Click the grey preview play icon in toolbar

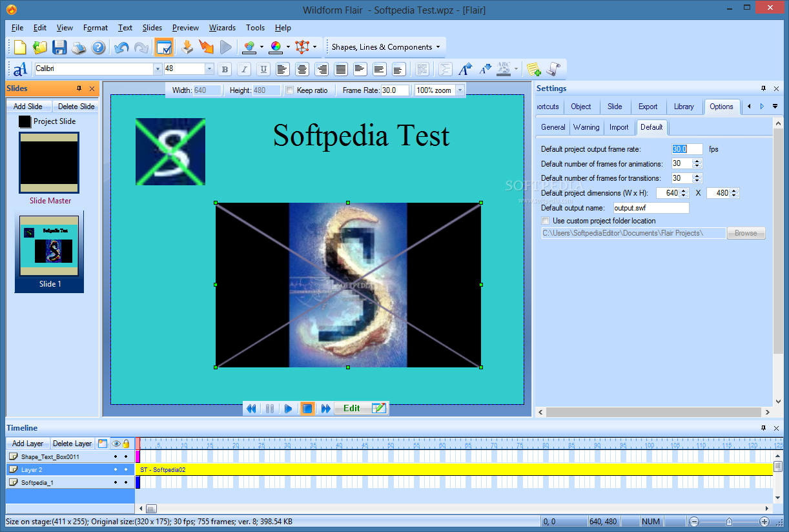tap(226, 47)
